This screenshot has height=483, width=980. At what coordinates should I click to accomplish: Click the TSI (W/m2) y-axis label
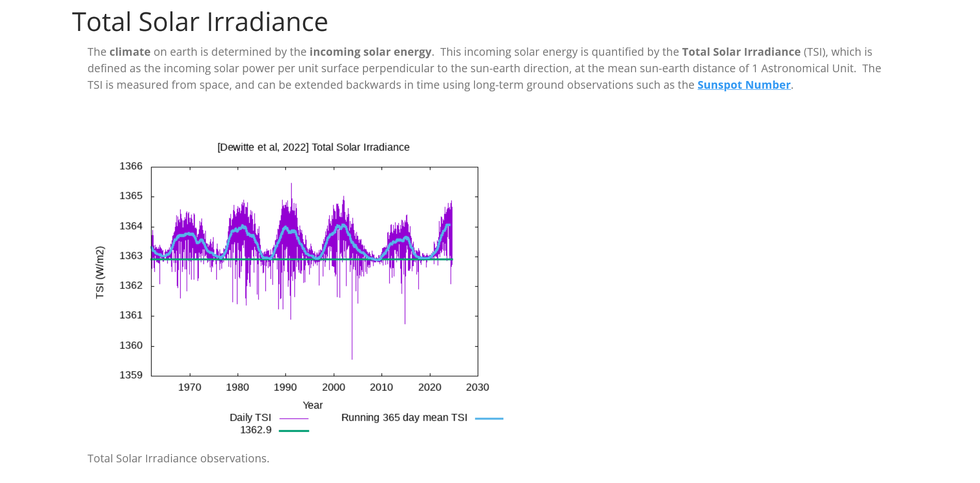point(100,272)
